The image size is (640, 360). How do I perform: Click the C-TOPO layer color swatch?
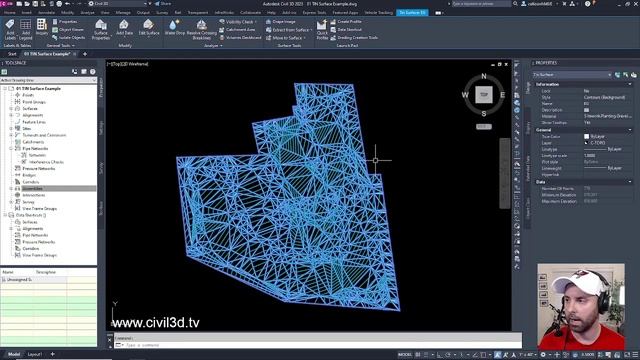click(587, 143)
